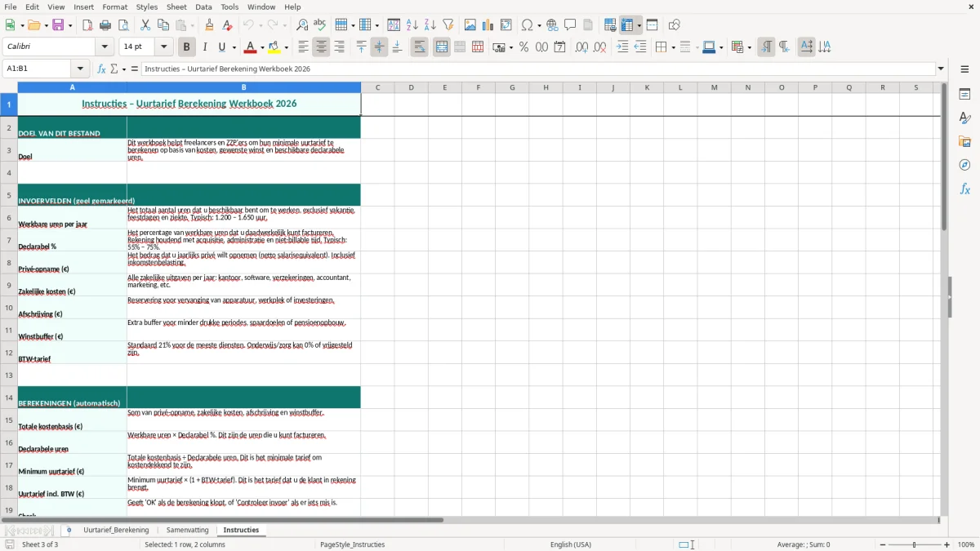This screenshot has height=551, width=980.
Task: Insert a chart
Action: tap(488, 25)
